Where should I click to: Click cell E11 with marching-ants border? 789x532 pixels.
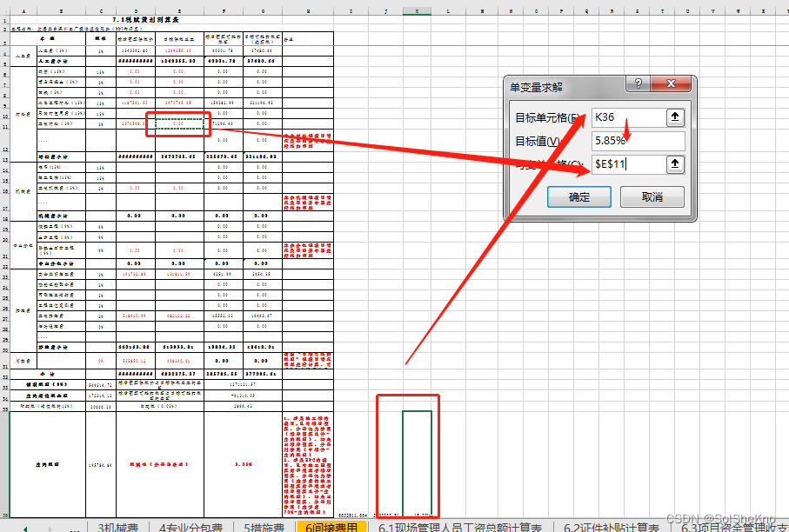pyautogui.click(x=179, y=123)
